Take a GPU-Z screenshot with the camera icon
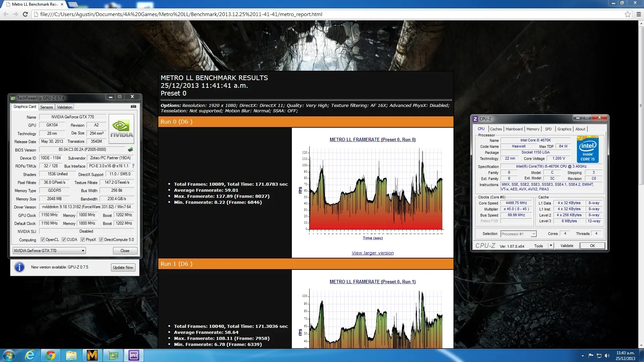Image resolution: width=644 pixels, height=362 pixels. [133, 107]
